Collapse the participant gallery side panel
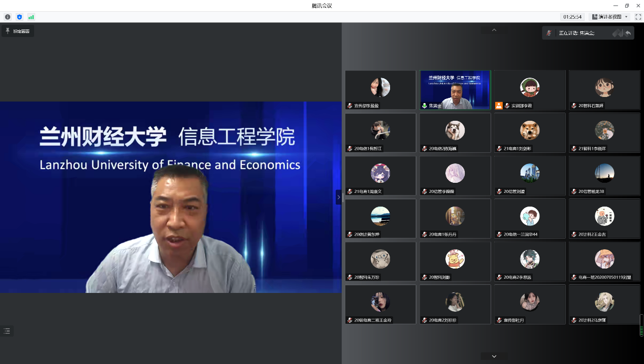Viewport: 644px width, 364px height. tap(339, 197)
